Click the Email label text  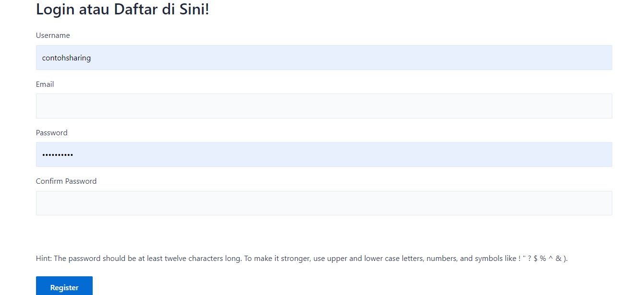pos(45,84)
